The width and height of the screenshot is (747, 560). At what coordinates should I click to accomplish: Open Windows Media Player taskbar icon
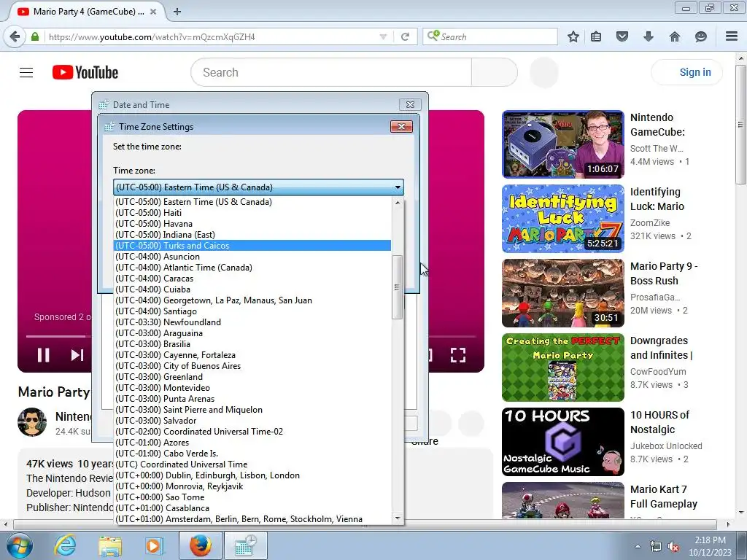tap(154, 545)
